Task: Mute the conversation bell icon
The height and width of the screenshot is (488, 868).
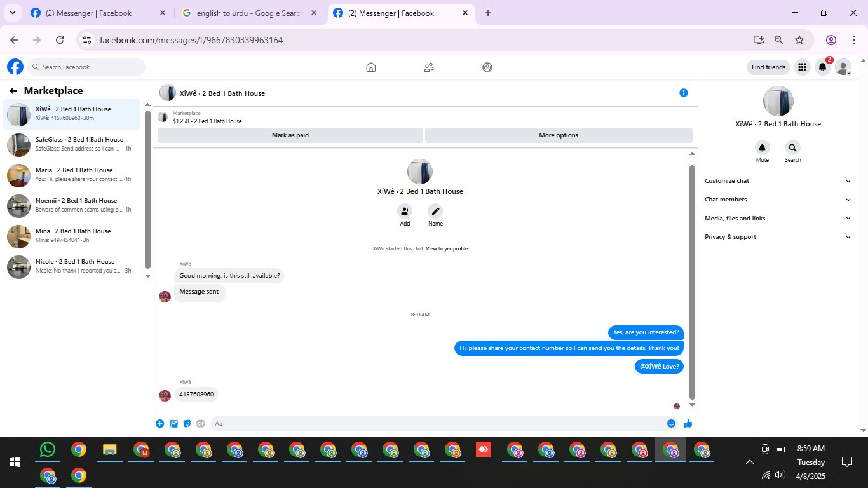Action: (762, 147)
